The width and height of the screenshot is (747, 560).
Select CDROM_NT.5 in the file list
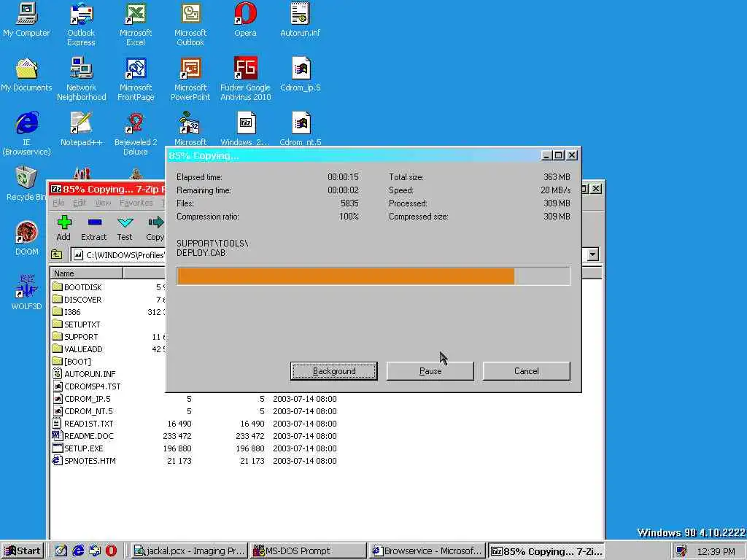82,411
